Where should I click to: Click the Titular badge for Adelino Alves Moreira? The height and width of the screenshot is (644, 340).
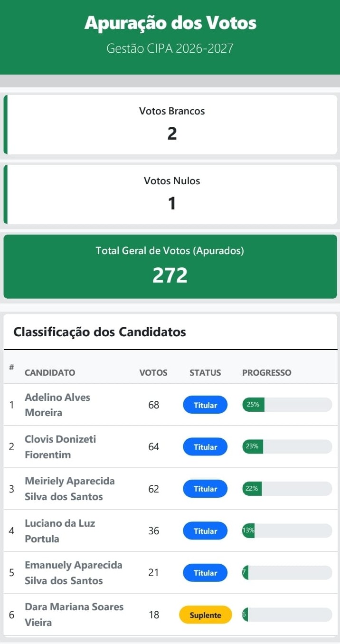coord(205,405)
